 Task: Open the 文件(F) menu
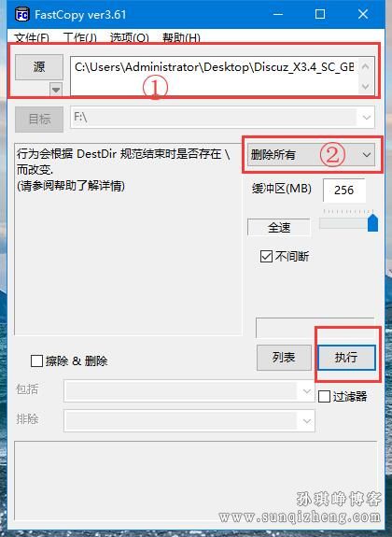pos(32,37)
